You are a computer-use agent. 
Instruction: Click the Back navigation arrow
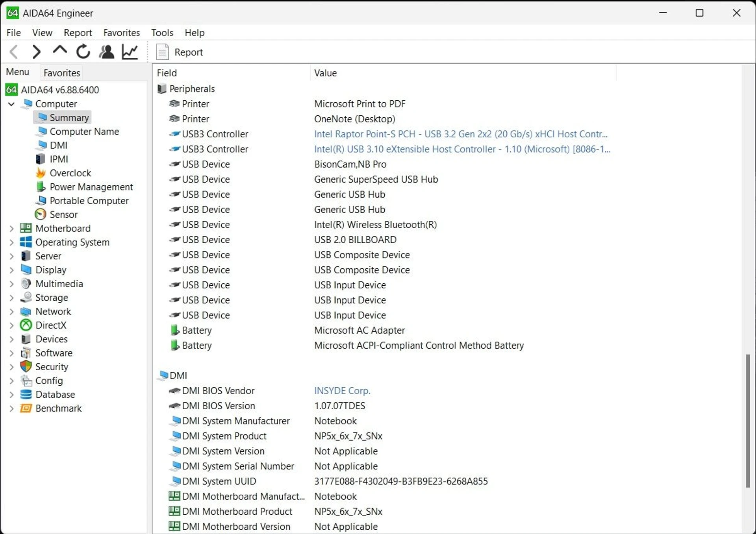tap(14, 52)
